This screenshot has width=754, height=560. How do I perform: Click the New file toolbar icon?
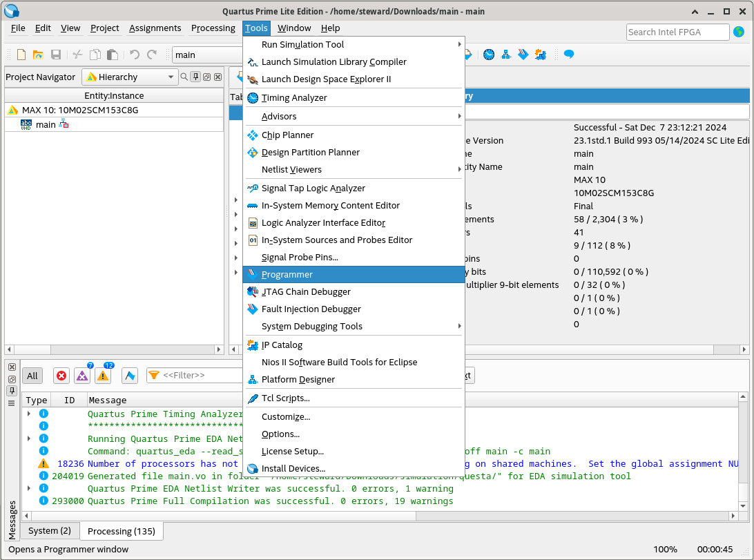(x=21, y=55)
